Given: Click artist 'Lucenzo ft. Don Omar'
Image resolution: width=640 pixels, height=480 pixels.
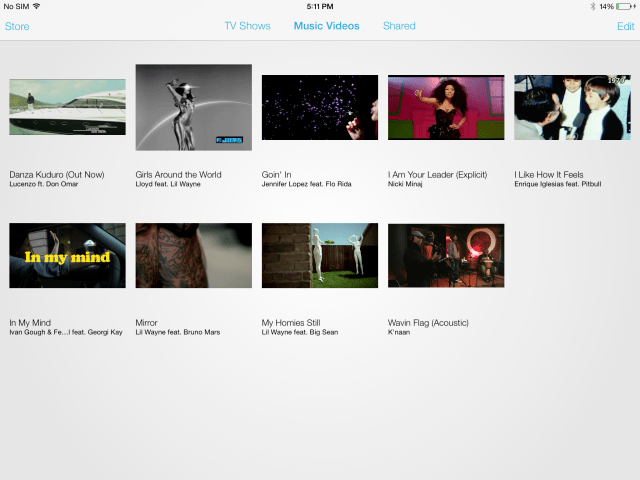Looking at the screenshot, I should (44, 184).
